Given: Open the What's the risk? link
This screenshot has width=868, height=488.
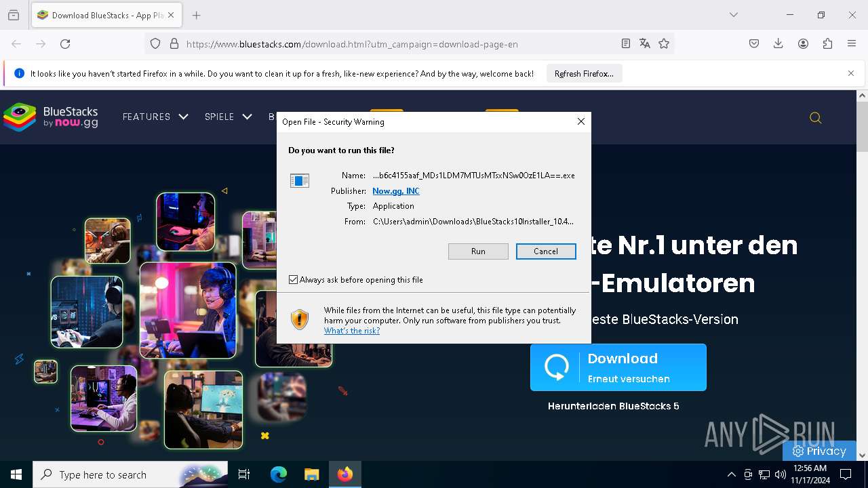Looking at the screenshot, I should (x=352, y=331).
